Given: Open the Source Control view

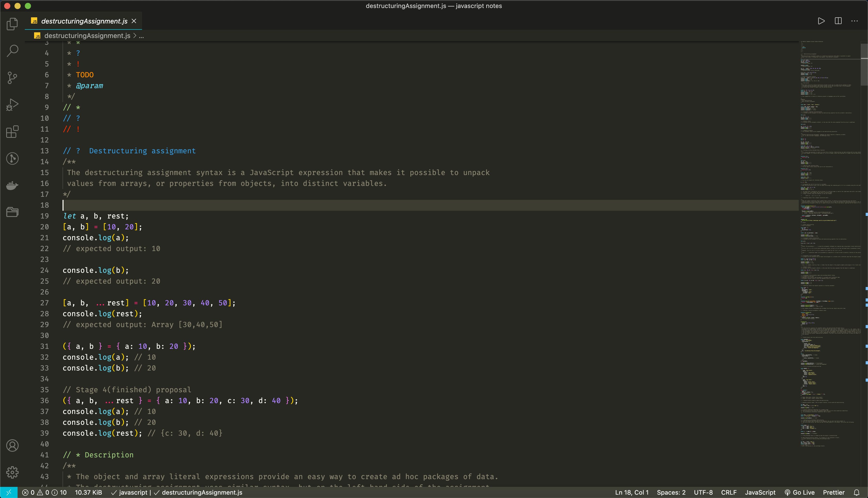Looking at the screenshot, I should [12, 78].
